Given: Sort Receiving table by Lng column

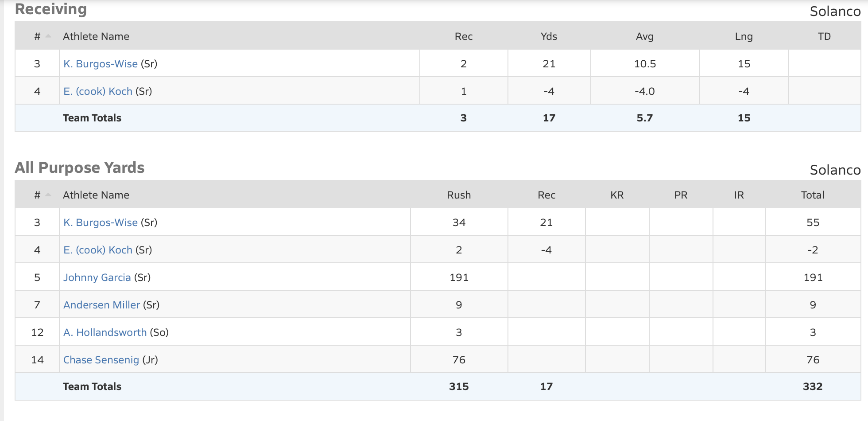Looking at the screenshot, I should [x=744, y=36].
